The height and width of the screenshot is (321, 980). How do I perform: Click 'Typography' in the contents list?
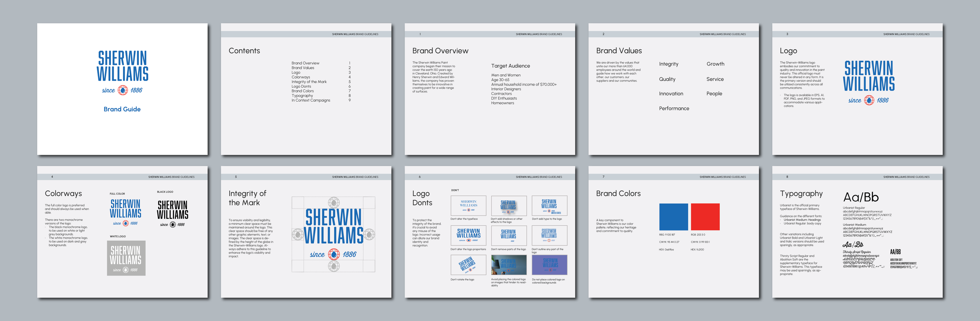(x=302, y=96)
